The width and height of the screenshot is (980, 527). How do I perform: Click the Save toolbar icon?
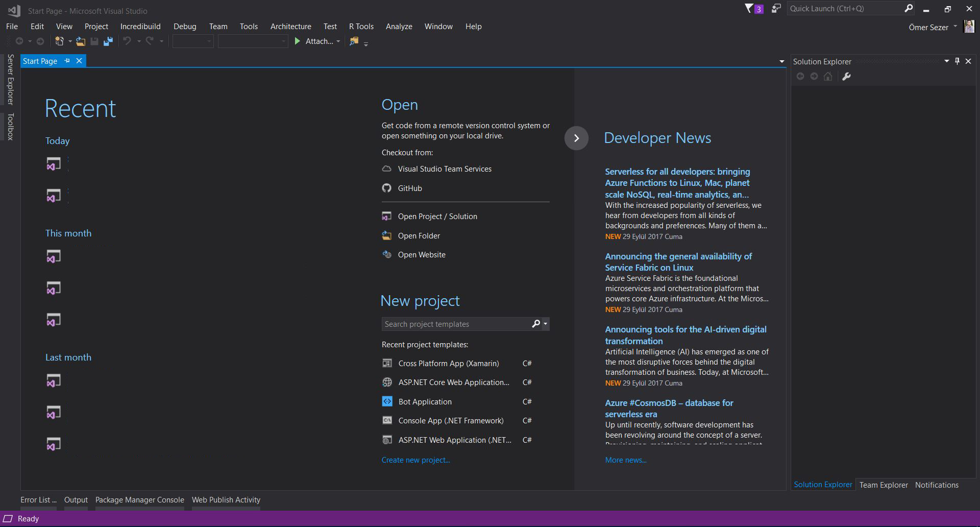click(x=94, y=41)
